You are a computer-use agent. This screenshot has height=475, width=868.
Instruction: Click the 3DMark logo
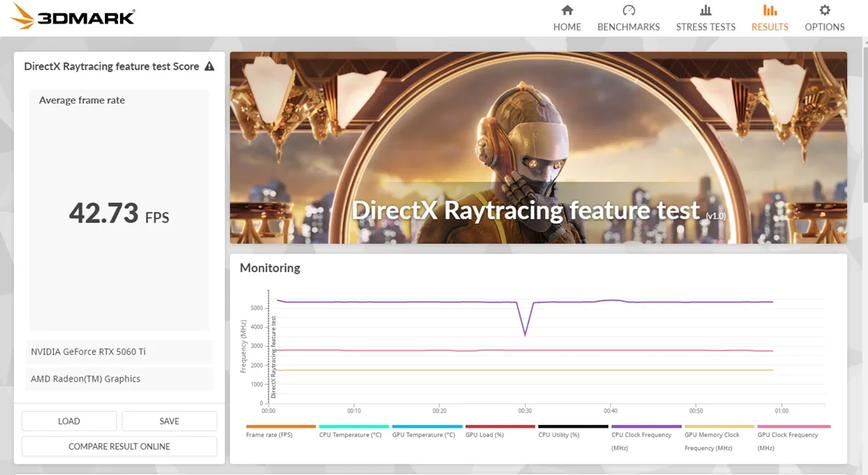coord(69,16)
